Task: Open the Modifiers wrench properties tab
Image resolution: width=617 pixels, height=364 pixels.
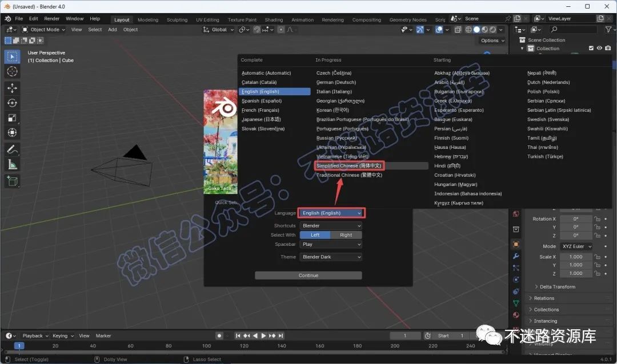Action: [516, 256]
